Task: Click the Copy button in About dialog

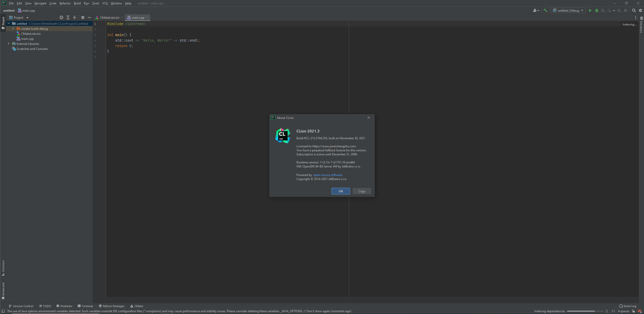Action: point(362,191)
